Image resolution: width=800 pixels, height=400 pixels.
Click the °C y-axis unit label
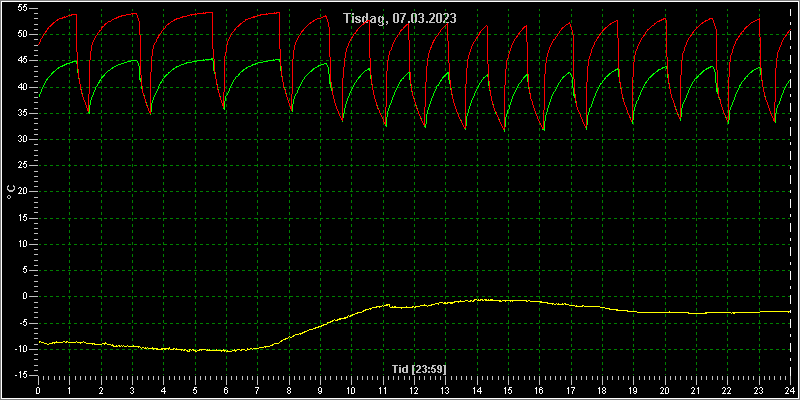(x=11, y=192)
